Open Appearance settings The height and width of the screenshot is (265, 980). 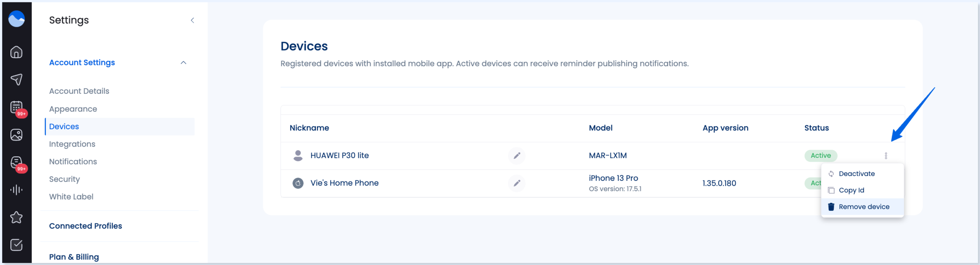[x=73, y=109]
